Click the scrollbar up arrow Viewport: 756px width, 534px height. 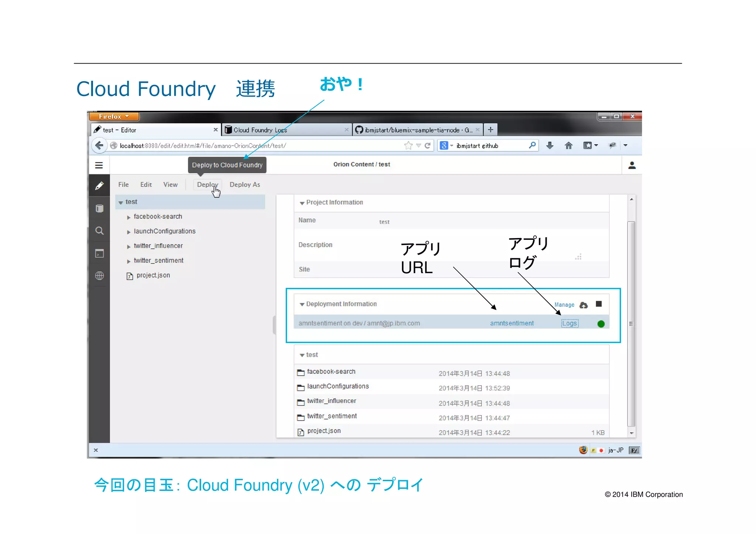(x=632, y=199)
